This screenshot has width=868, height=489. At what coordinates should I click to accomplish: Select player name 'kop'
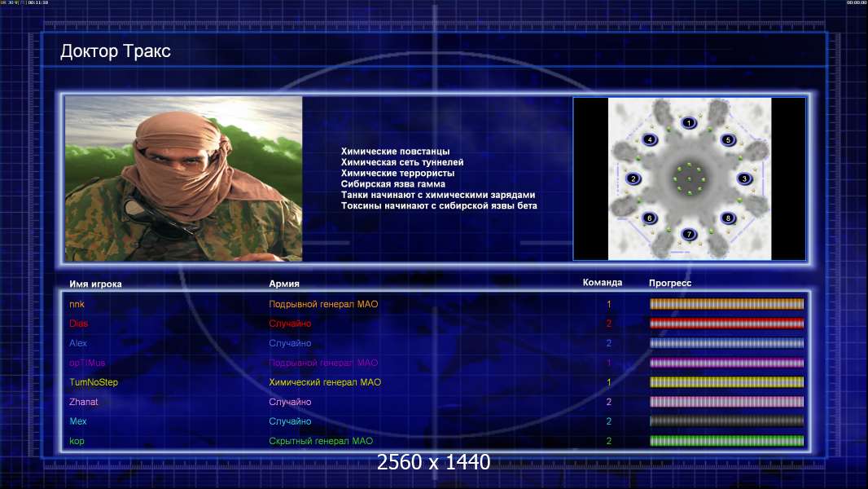coord(77,442)
